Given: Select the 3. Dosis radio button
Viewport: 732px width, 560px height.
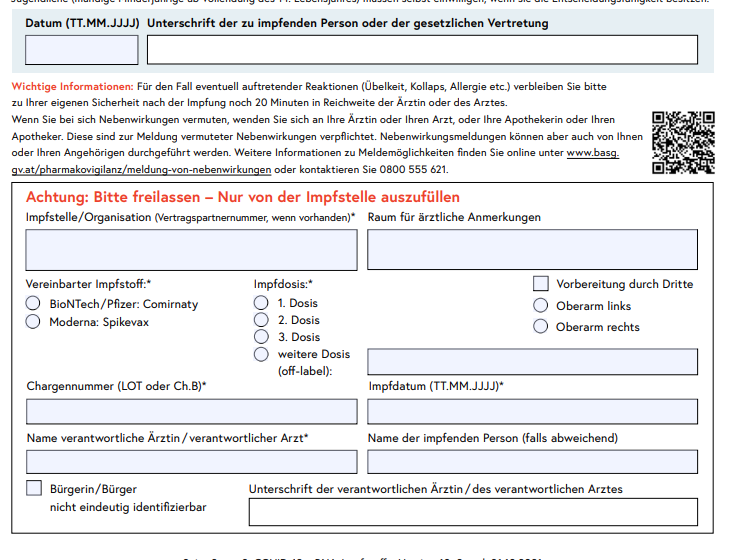Looking at the screenshot, I should tap(261, 337).
